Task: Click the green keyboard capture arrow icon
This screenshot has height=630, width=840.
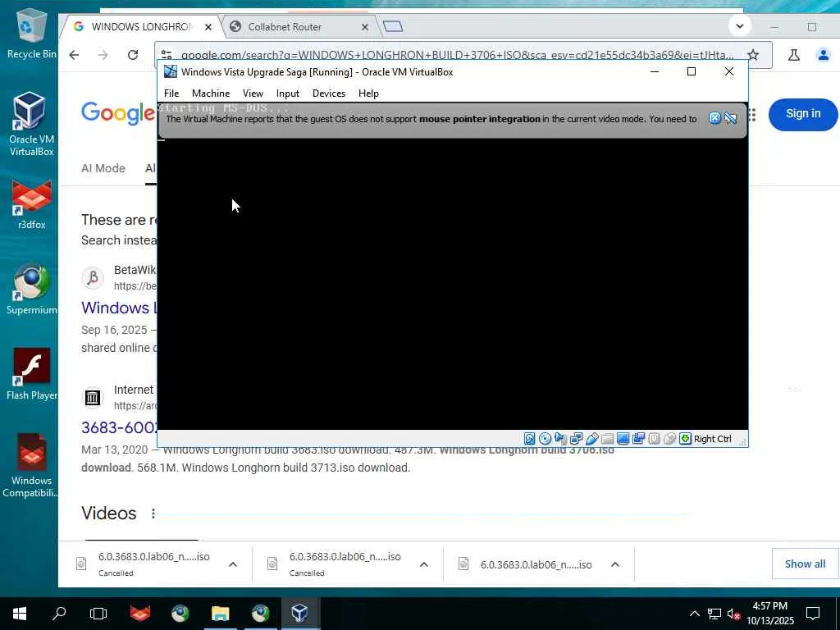Action: [x=685, y=439]
